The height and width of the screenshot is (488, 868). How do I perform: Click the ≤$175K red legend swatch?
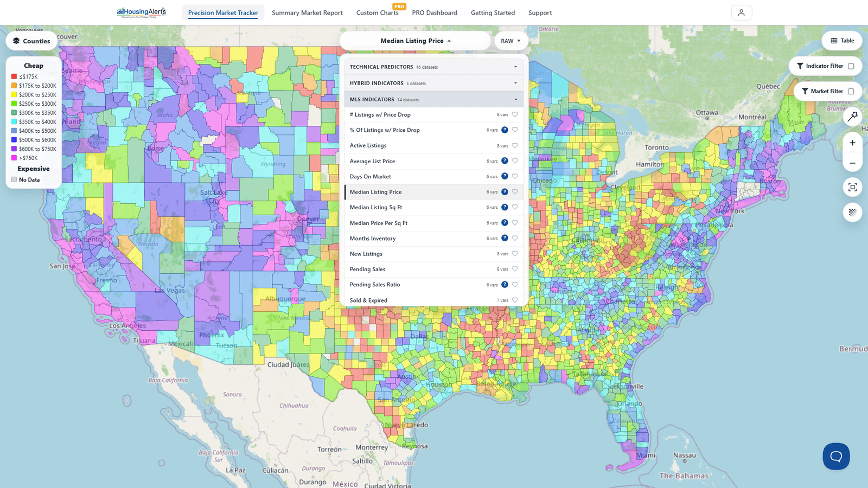click(x=14, y=76)
